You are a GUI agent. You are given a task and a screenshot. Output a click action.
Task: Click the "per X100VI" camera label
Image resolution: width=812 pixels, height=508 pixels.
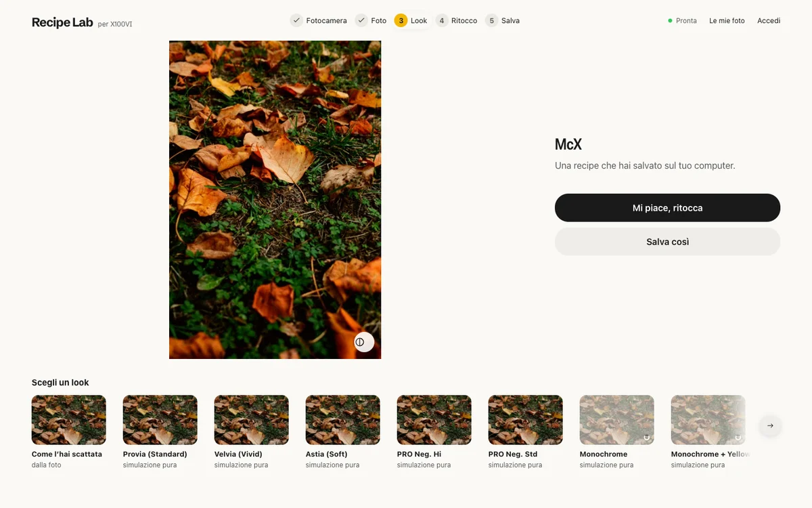(115, 24)
